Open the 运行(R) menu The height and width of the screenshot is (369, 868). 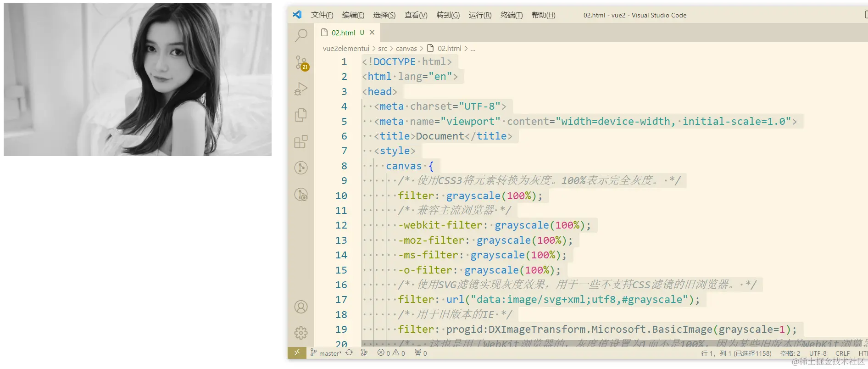pos(480,15)
